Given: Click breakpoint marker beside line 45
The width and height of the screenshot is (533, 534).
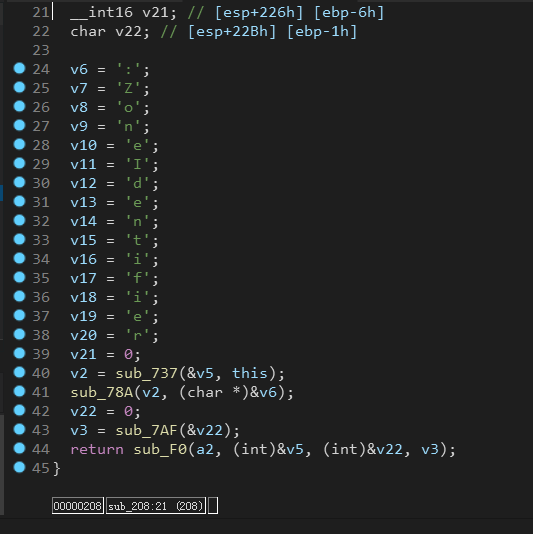Looking at the screenshot, I should 19,467.
